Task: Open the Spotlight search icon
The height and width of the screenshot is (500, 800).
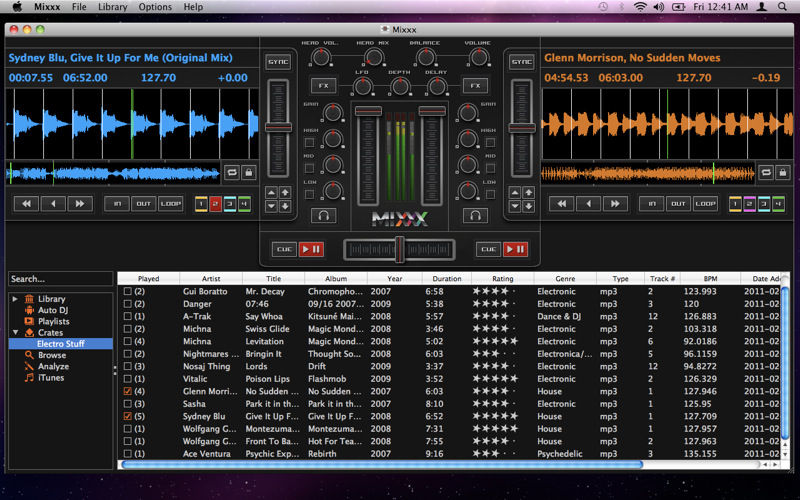Action: point(782,7)
